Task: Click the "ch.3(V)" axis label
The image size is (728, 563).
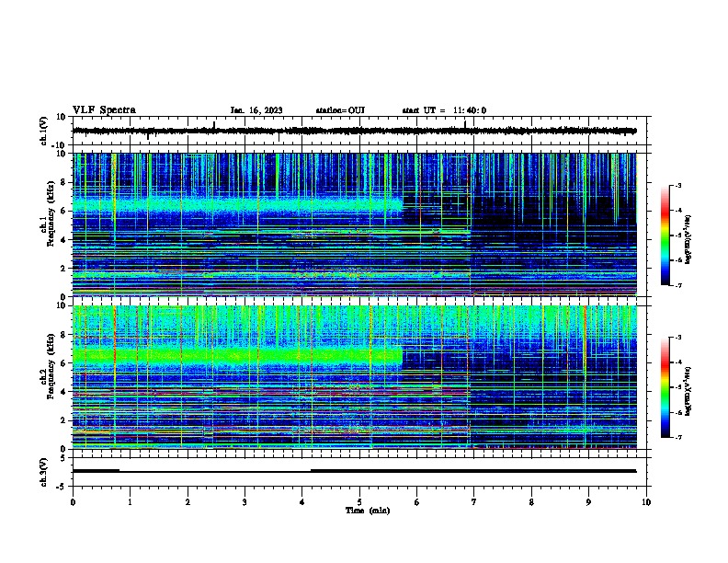Action: click(44, 472)
